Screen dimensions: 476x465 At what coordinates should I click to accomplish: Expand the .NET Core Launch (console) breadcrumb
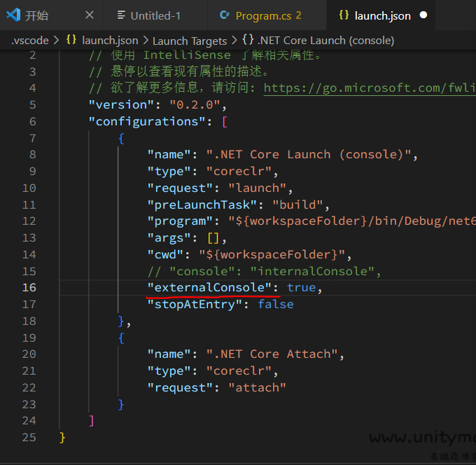(328, 41)
